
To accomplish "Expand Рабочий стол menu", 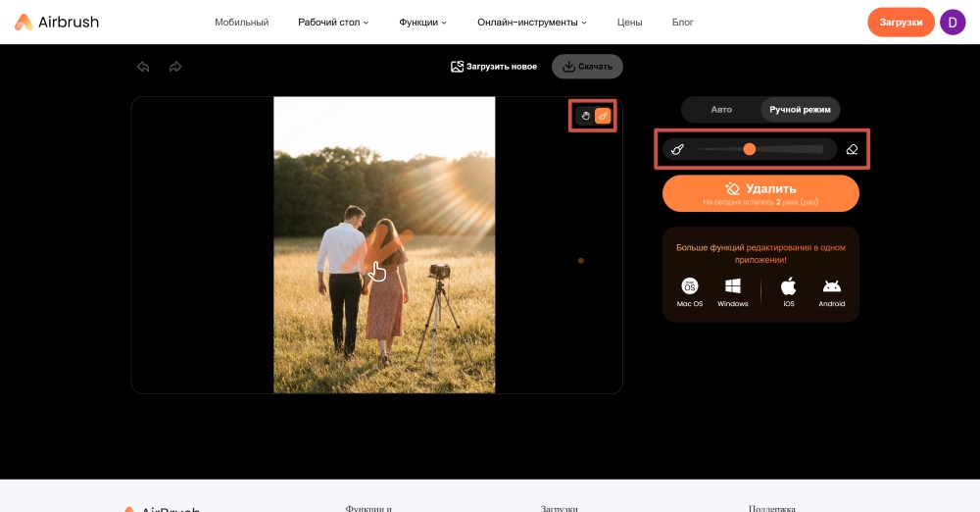I will (x=333, y=23).
